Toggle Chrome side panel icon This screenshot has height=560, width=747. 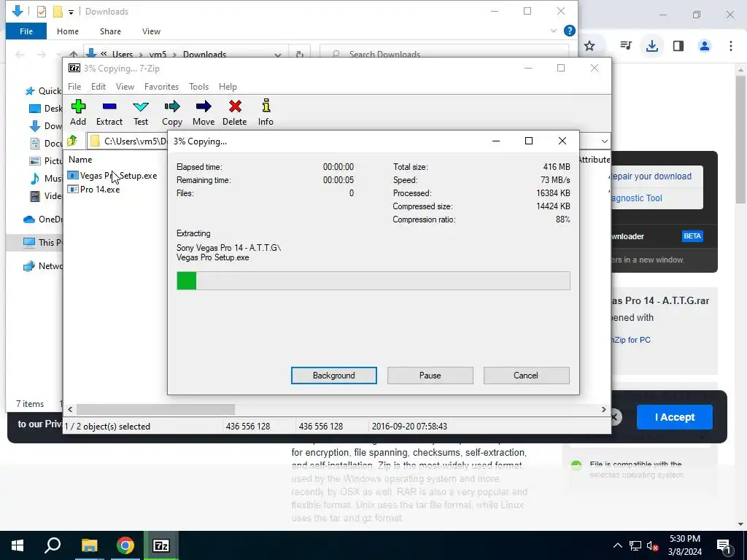coord(678,46)
